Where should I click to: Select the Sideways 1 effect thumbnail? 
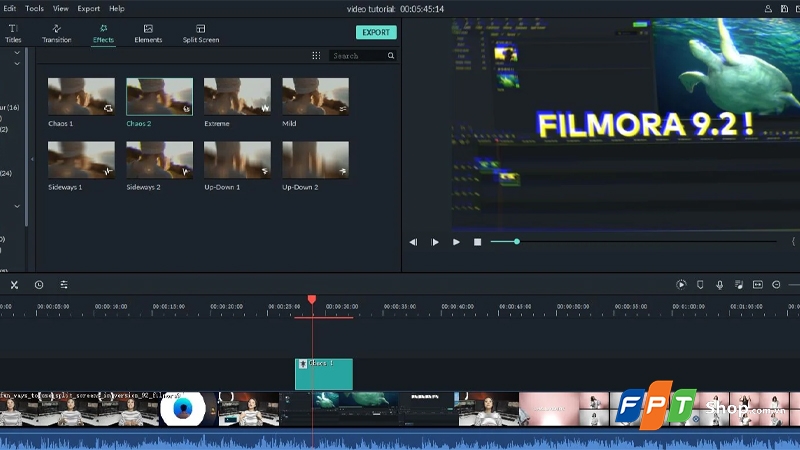(x=81, y=160)
